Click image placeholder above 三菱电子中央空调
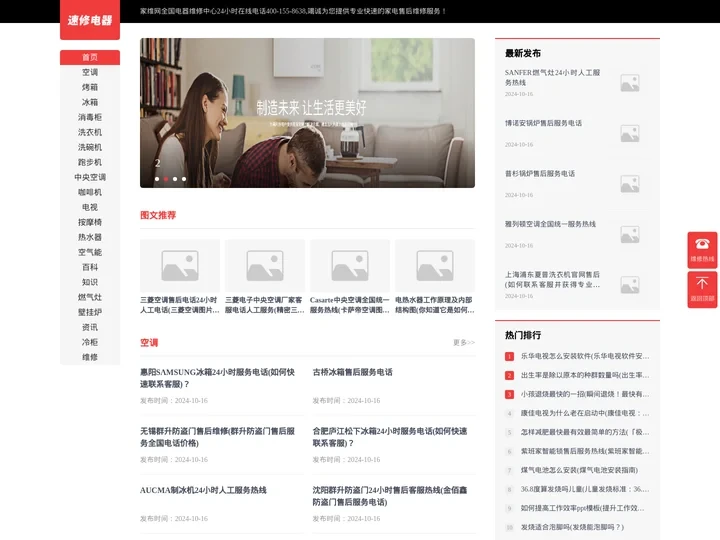This screenshot has width=720, height=540. [x=265, y=265]
